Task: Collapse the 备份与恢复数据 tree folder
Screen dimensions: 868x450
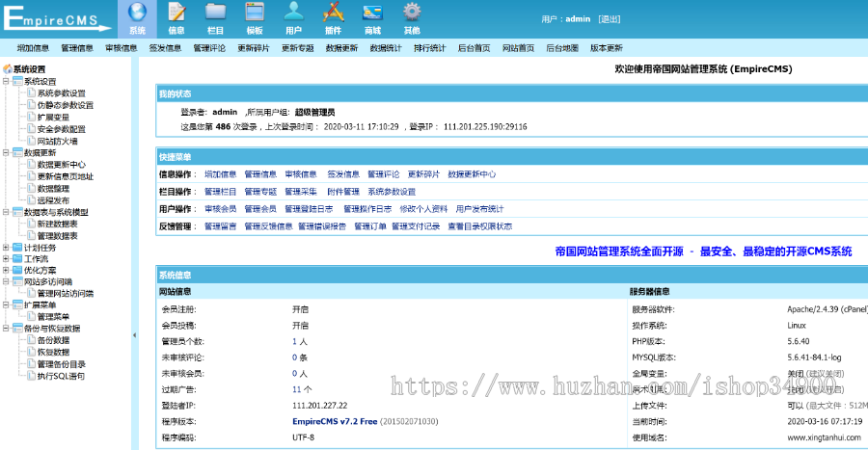Action: tap(6, 328)
